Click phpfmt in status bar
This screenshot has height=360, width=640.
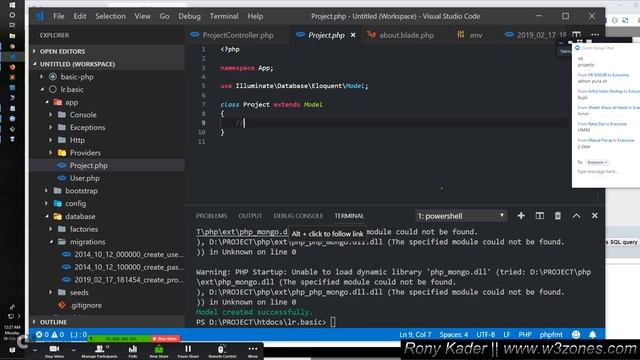tap(551, 335)
